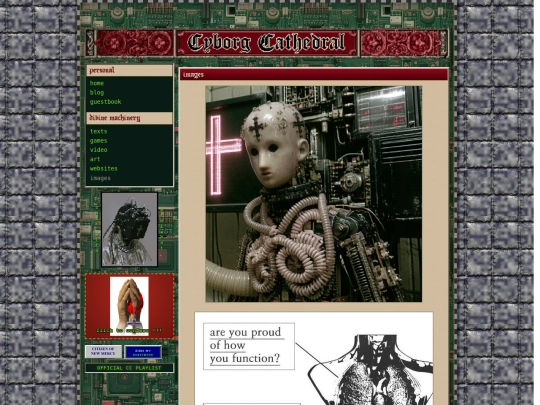
Task: Click the divine machinery section heading
Action: tap(129, 118)
